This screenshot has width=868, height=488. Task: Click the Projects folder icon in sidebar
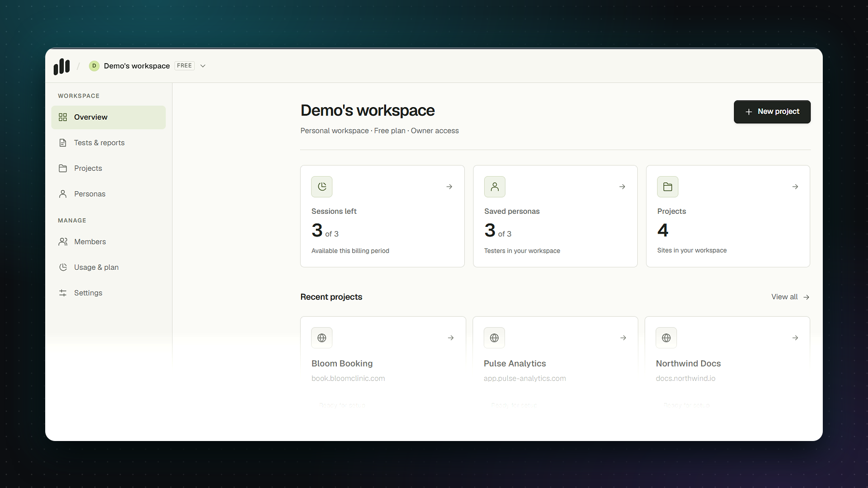63,169
